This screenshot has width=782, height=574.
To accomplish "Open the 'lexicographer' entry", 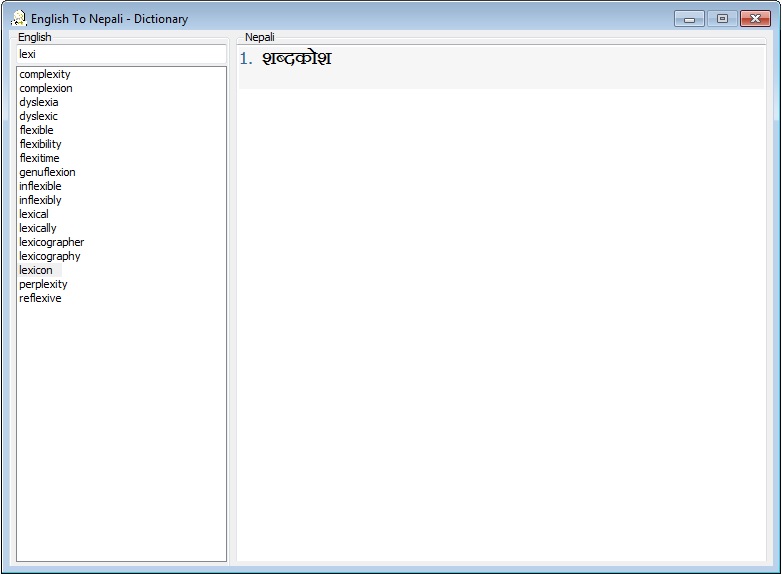I will click(x=52, y=242).
